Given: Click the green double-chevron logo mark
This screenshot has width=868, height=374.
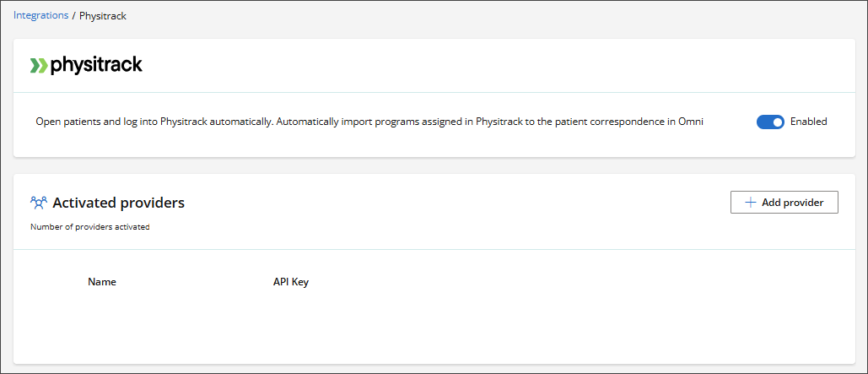Looking at the screenshot, I should (x=39, y=65).
